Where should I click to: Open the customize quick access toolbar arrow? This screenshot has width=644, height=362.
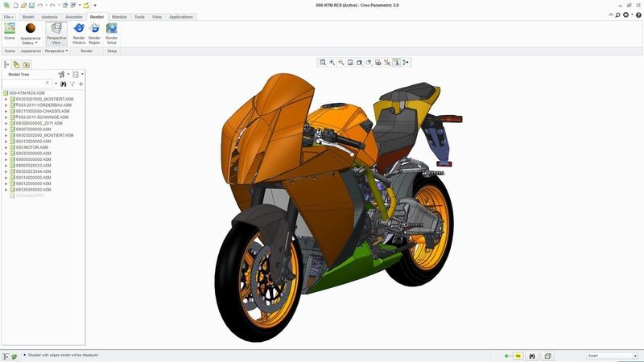(x=95, y=6)
